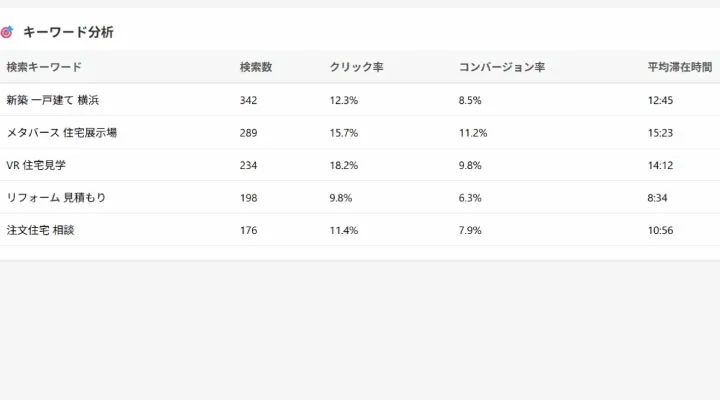
Task: Click average stay time 15:23
Action: click(660, 133)
